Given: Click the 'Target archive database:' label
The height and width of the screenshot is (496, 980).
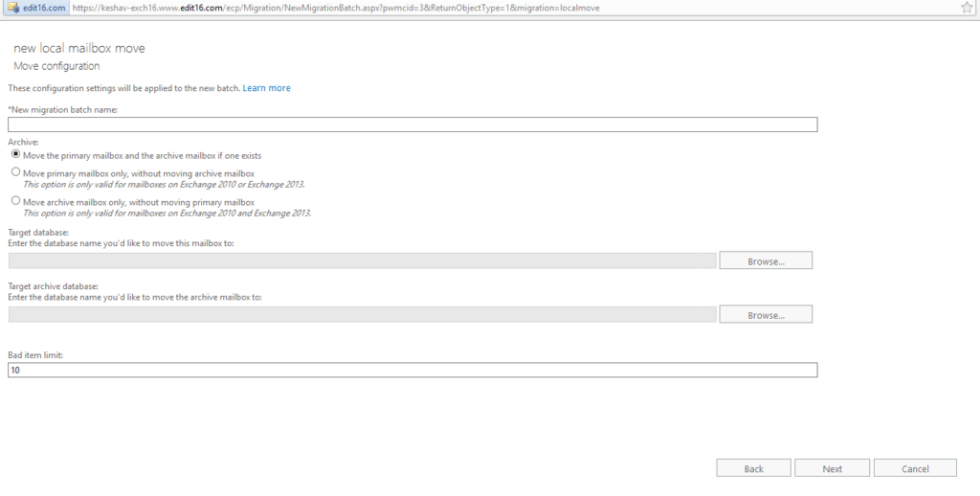Looking at the screenshot, I should (53, 286).
